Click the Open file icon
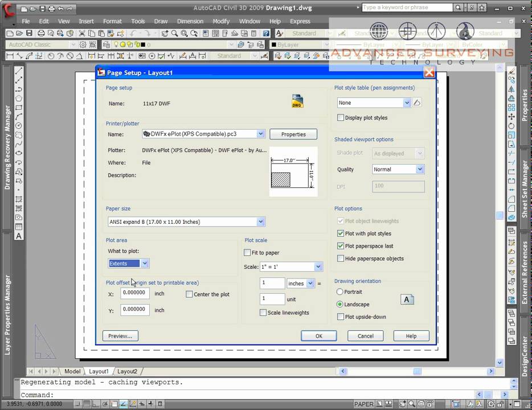Viewport: 532px width, 410px height. (x=19, y=33)
